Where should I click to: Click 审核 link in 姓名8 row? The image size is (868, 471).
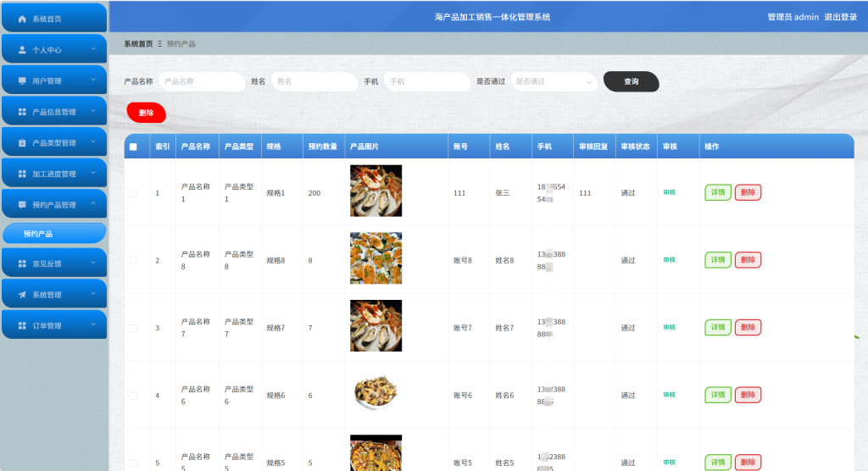point(670,260)
